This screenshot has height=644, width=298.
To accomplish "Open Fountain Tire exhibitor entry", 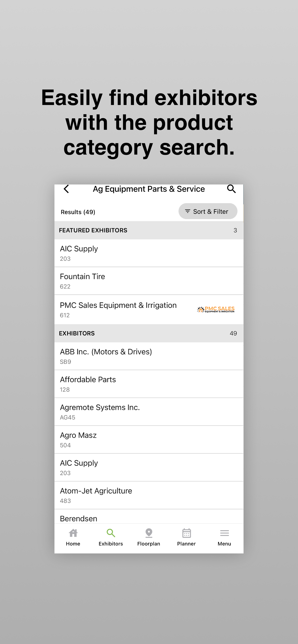I will [x=149, y=281].
